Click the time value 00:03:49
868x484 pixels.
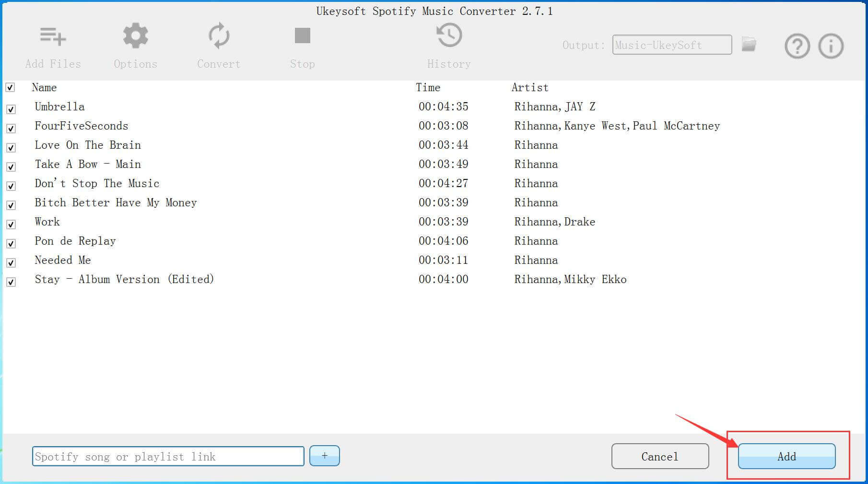click(x=444, y=164)
